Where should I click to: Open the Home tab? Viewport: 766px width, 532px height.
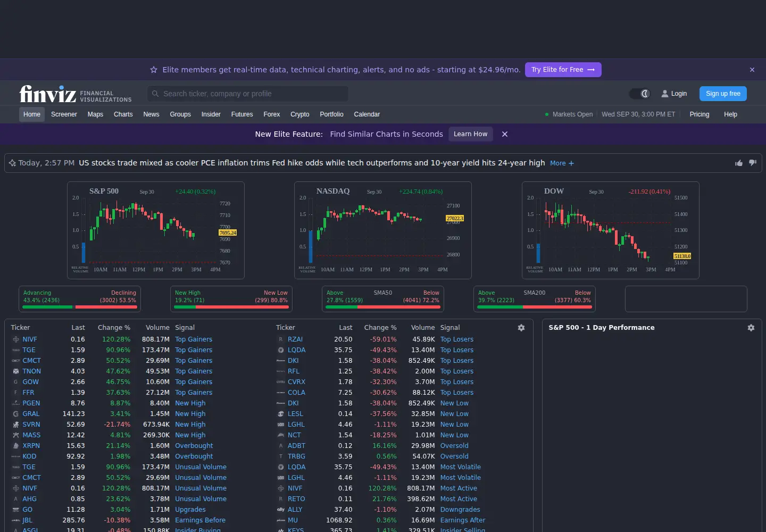(32, 114)
